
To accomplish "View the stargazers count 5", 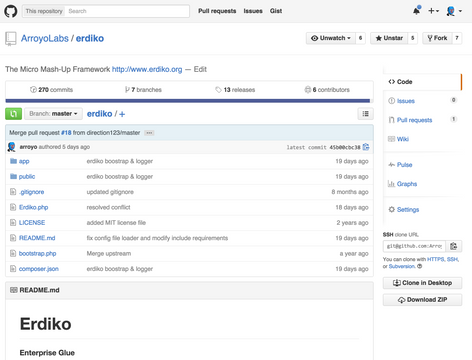I will pyautogui.click(x=413, y=38).
